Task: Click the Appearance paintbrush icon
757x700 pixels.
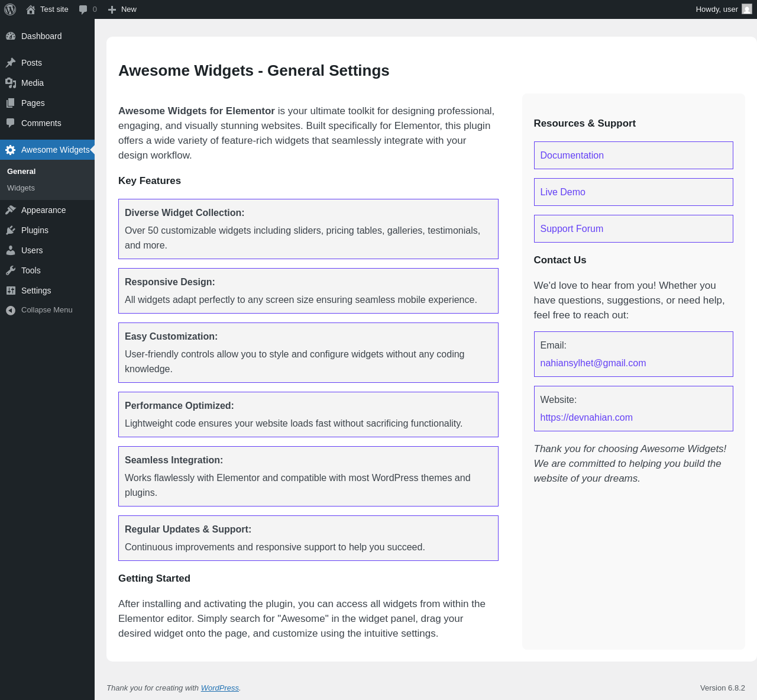Action: 11,210
